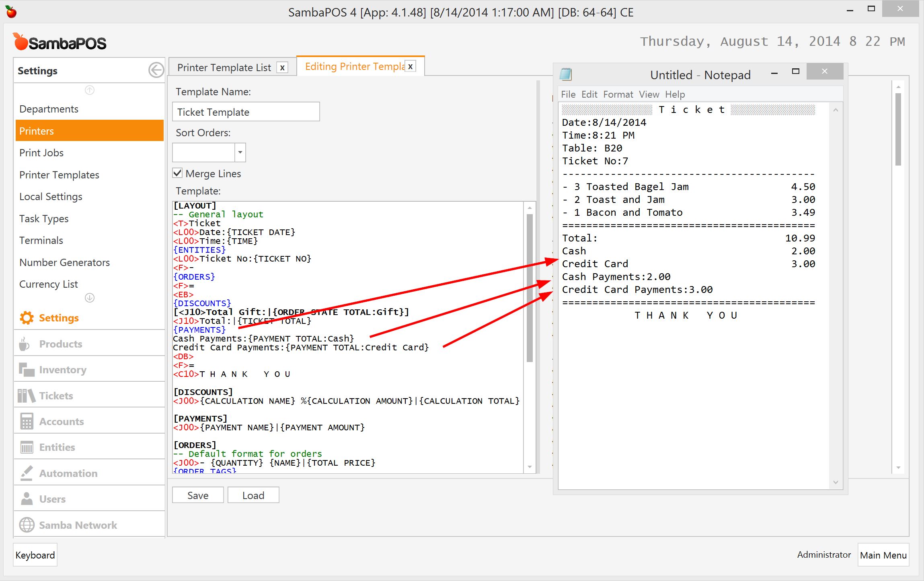Image resolution: width=924 pixels, height=581 pixels.
Task: Click the down scroll circle below Currency List
Action: pos(90,298)
